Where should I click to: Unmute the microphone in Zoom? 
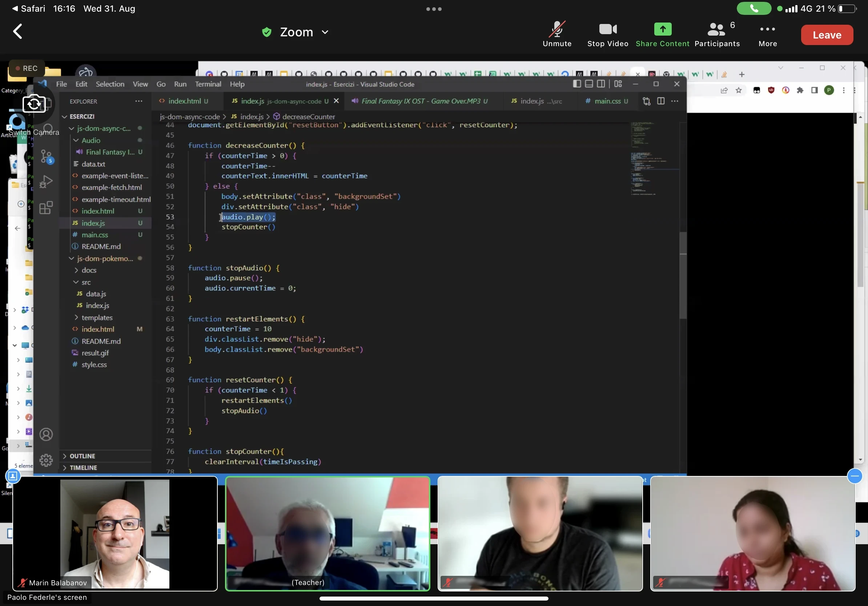(x=557, y=34)
